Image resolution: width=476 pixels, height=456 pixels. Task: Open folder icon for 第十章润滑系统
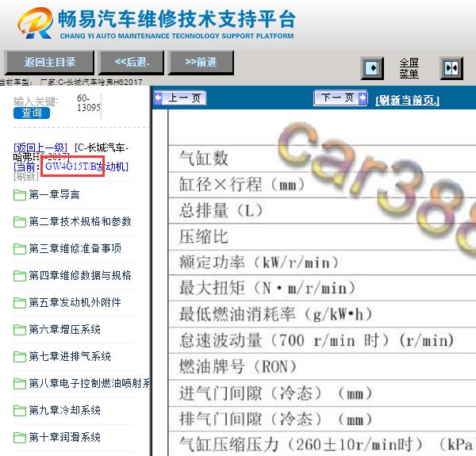pyautogui.click(x=20, y=438)
